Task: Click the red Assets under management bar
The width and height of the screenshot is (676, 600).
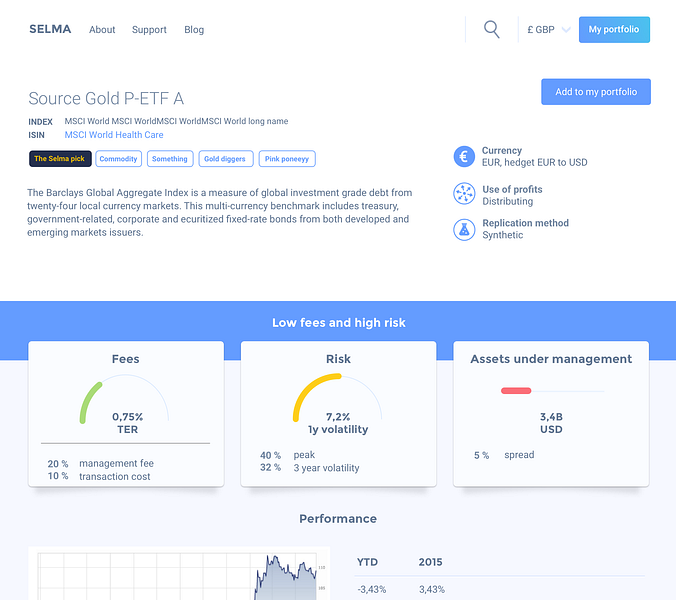Action: (x=516, y=391)
